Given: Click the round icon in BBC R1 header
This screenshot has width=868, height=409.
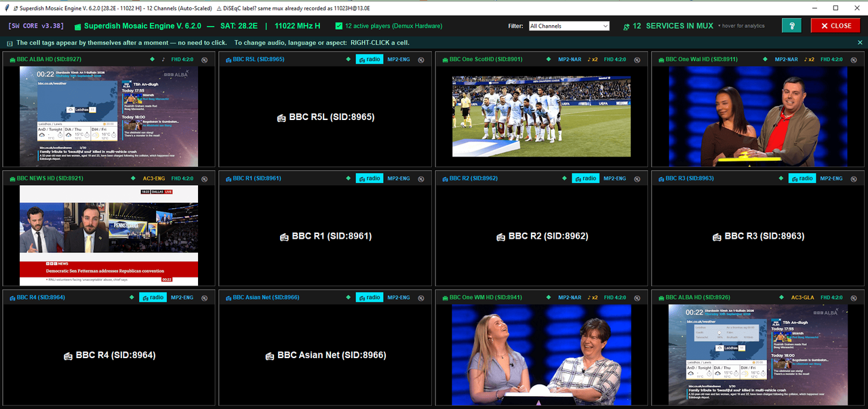Looking at the screenshot, I should [420, 178].
